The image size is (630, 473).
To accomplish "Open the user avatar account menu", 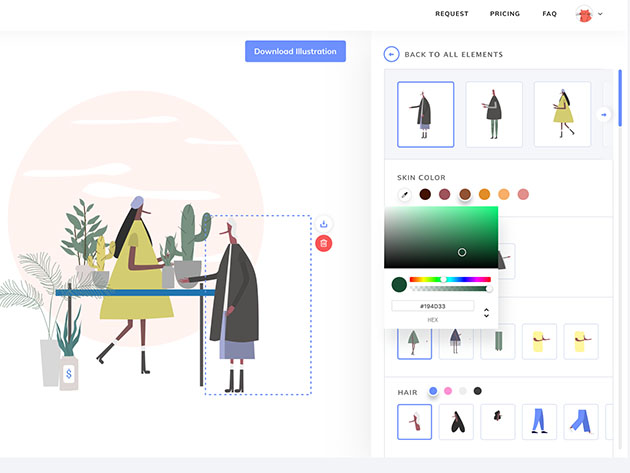I will click(588, 14).
